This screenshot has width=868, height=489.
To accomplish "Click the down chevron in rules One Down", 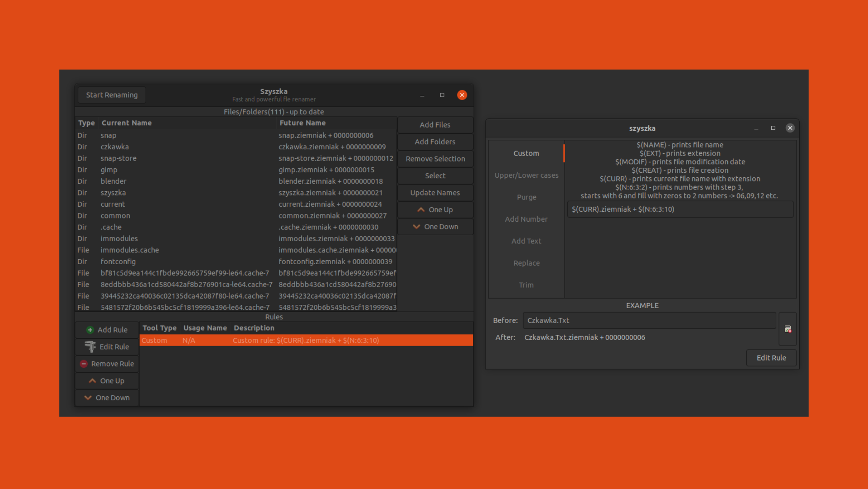I will (x=88, y=398).
